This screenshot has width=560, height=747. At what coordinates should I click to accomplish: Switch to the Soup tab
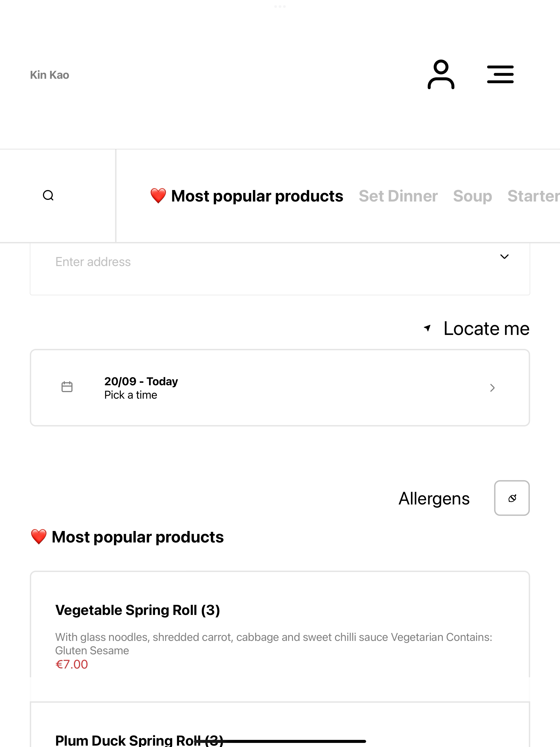click(x=472, y=196)
